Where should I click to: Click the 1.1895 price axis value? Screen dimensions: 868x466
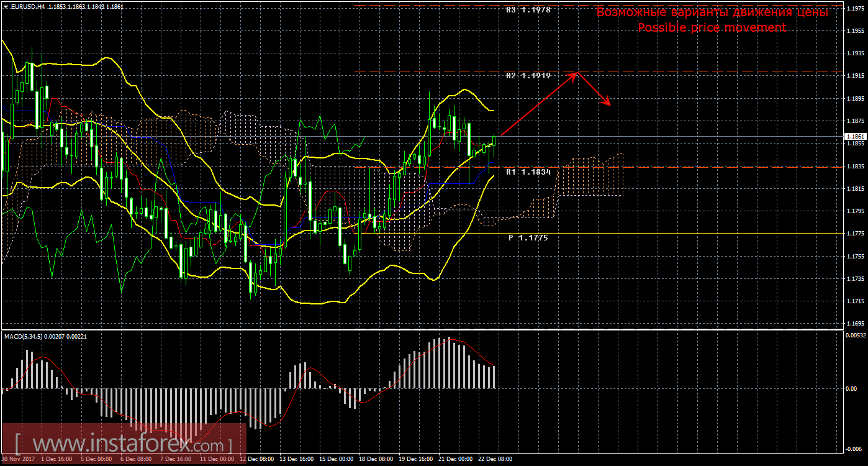855,98
